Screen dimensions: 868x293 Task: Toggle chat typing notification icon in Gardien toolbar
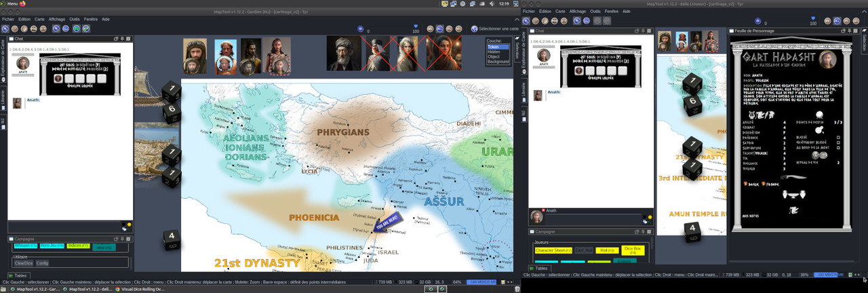point(66,28)
